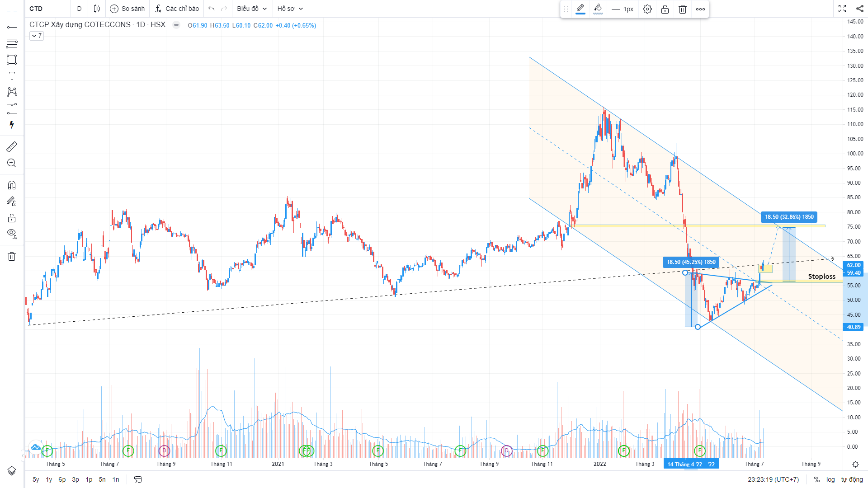Open the candlestick chart style selector

(x=97, y=9)
